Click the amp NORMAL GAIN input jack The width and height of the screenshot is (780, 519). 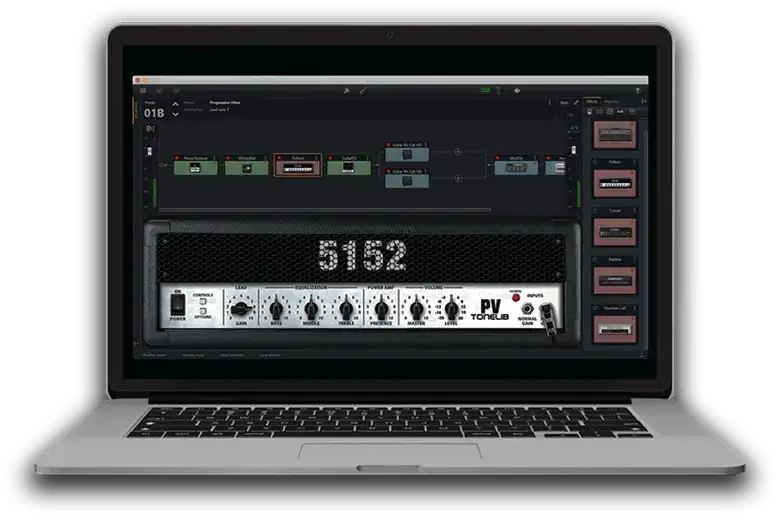pyautogui.click(x=527, y=309)
